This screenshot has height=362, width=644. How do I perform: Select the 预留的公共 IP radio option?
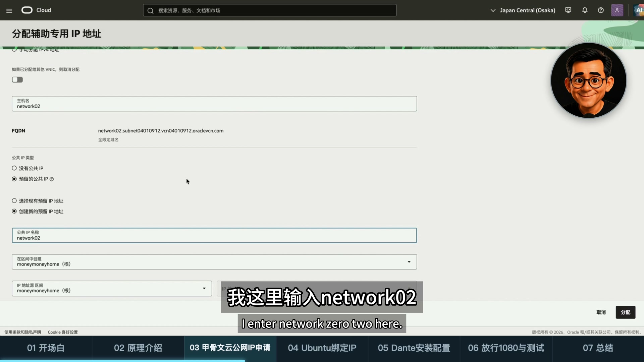pyautogui.click(x=14, y=179)
